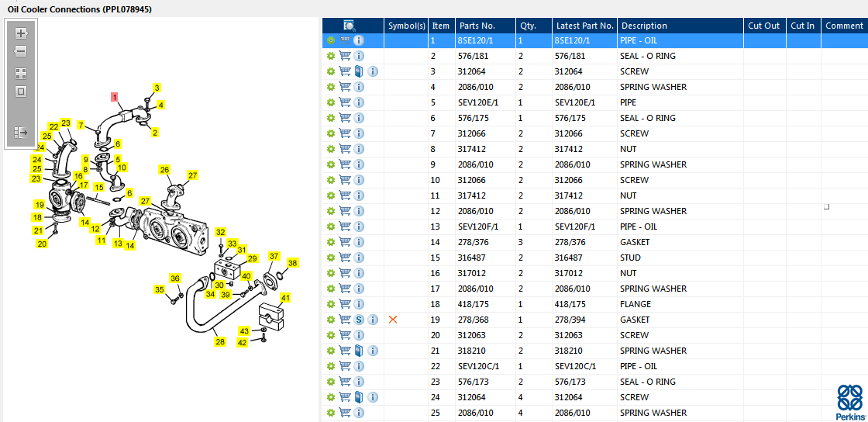Open info for item 2 SEAL - O RING
The width and height of the screenshot is (868, 422).
point(359,56)
